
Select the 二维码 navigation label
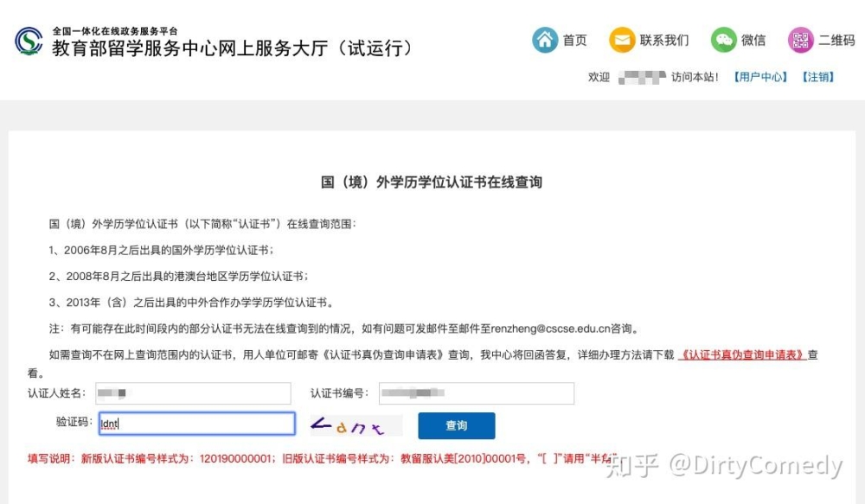(836, 41)
